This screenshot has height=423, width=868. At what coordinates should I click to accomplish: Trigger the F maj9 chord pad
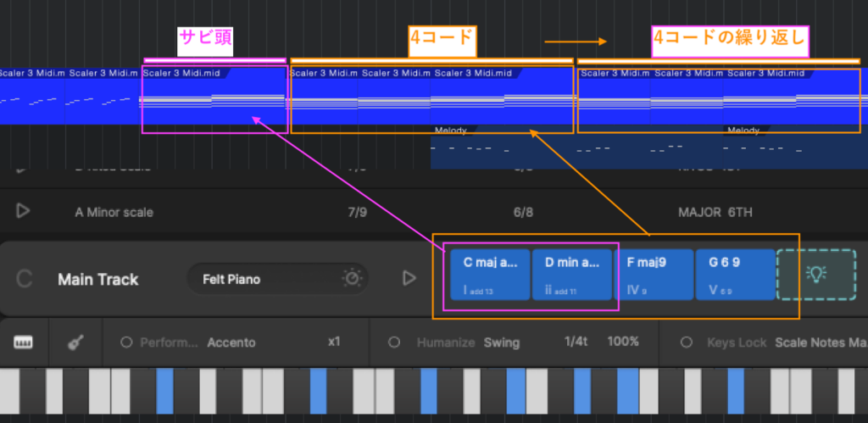[x=654, y=275]
